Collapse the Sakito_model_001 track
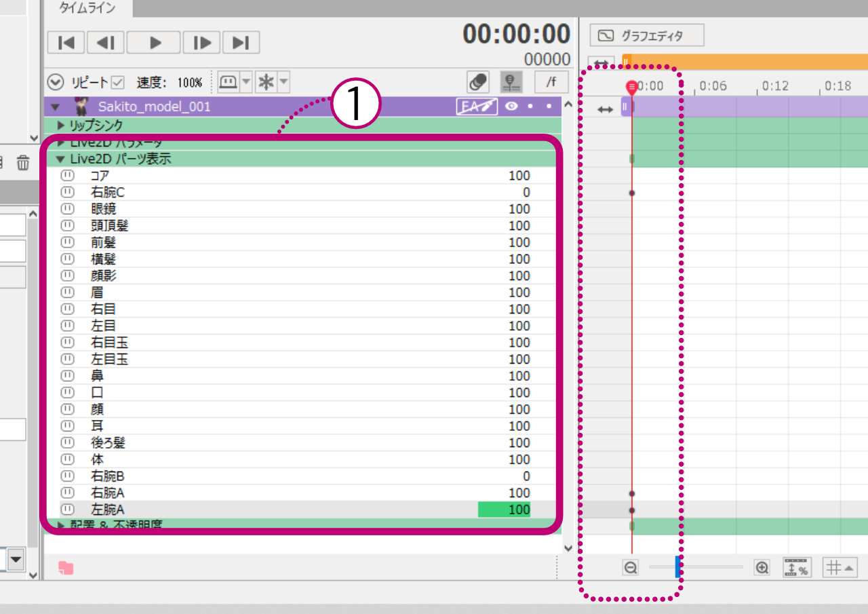 56,107
